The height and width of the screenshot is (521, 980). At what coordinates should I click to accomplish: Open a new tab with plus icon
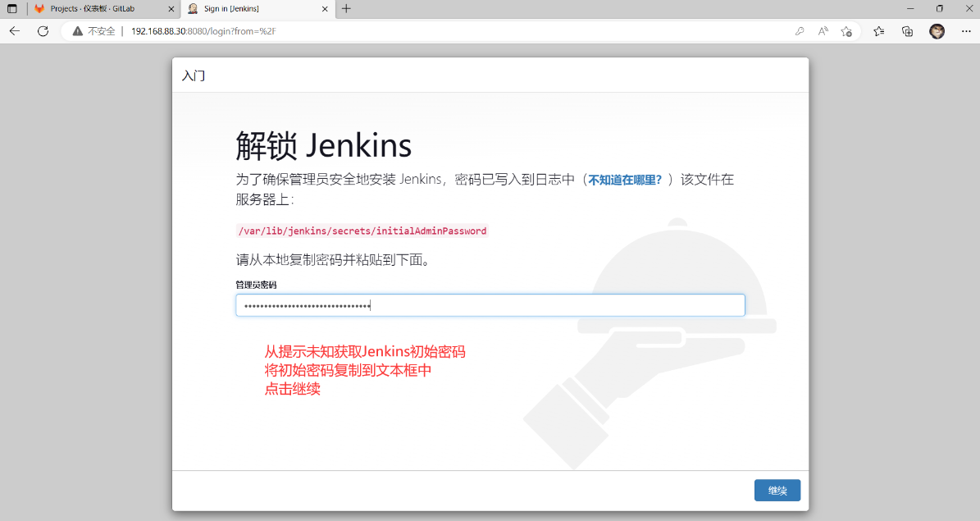[346, 9]
